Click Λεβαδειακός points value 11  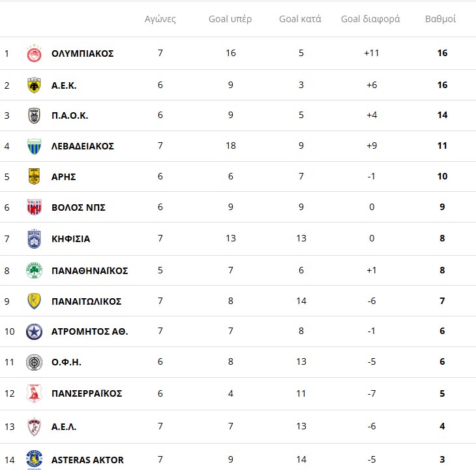(x=442, y=146)
